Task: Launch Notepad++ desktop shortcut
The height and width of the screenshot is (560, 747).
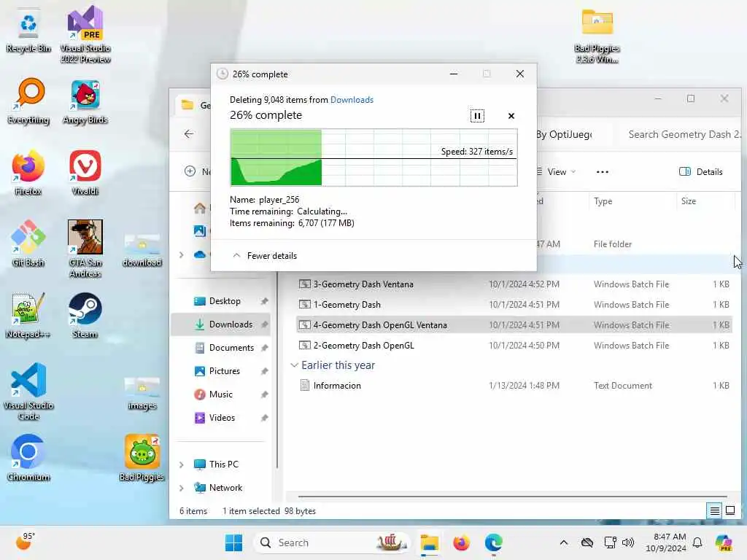Action: click(x=28, y=315)
